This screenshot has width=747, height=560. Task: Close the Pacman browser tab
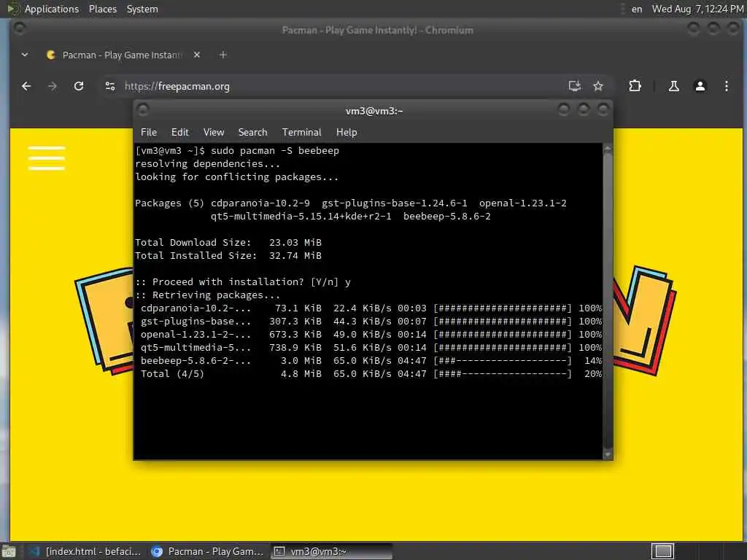pos(197,55)
